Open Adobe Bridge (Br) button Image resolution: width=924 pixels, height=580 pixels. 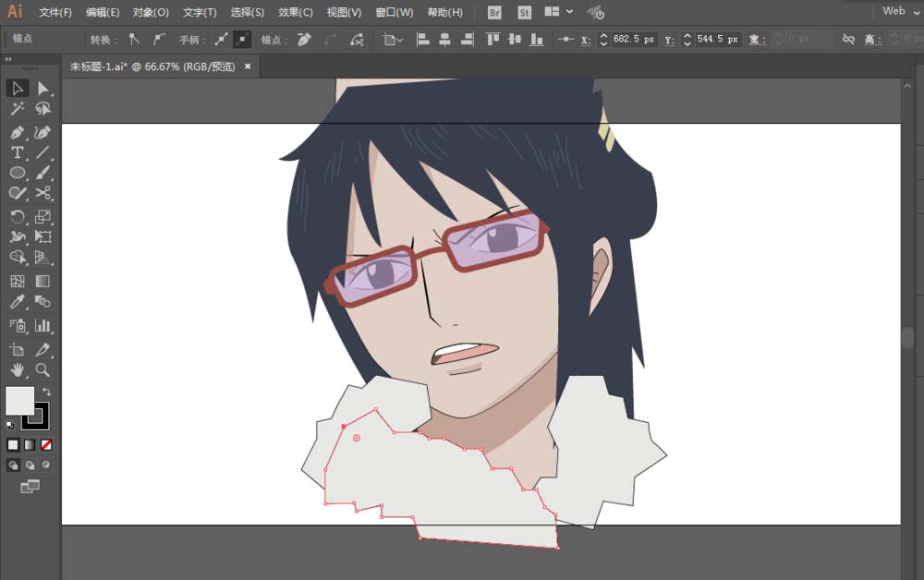tap(495, 12)
